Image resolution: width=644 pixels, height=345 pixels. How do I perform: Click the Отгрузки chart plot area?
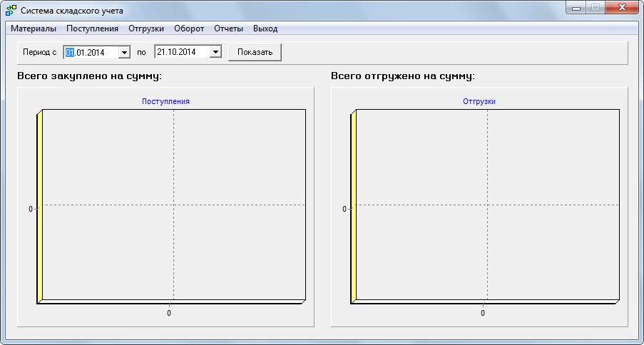point(488,204)
